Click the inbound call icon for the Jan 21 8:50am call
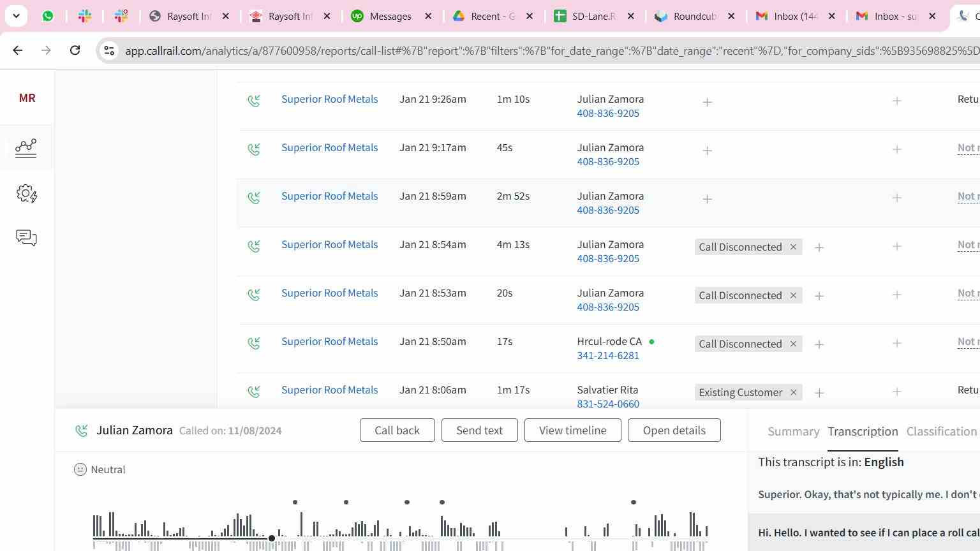This screenshot has width=980, height=551. [254, 343]
